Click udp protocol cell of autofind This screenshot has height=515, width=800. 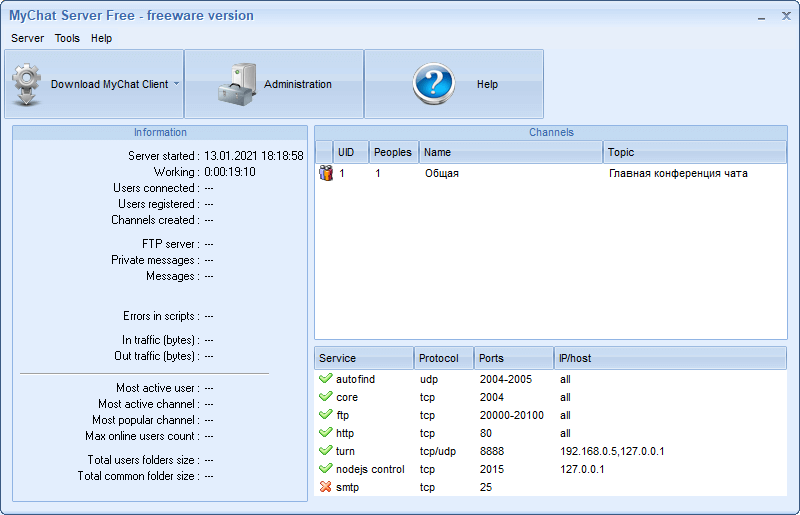[x=429, y=379]
